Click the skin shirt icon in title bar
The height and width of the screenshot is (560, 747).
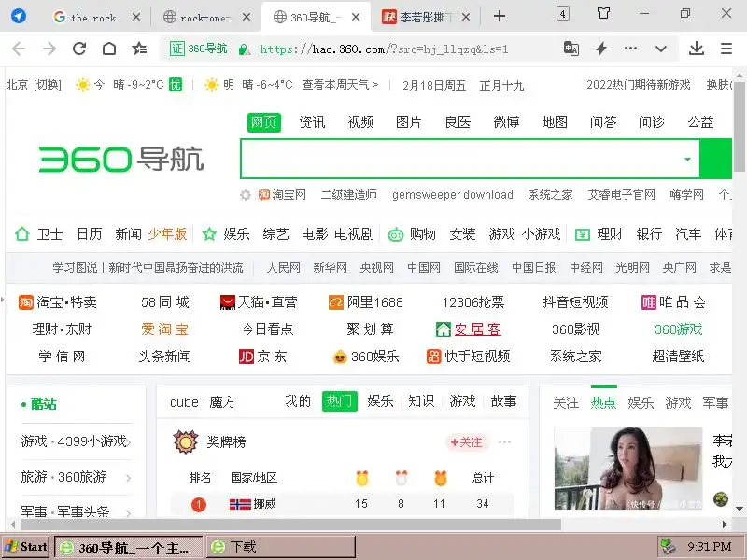[603, 13]
